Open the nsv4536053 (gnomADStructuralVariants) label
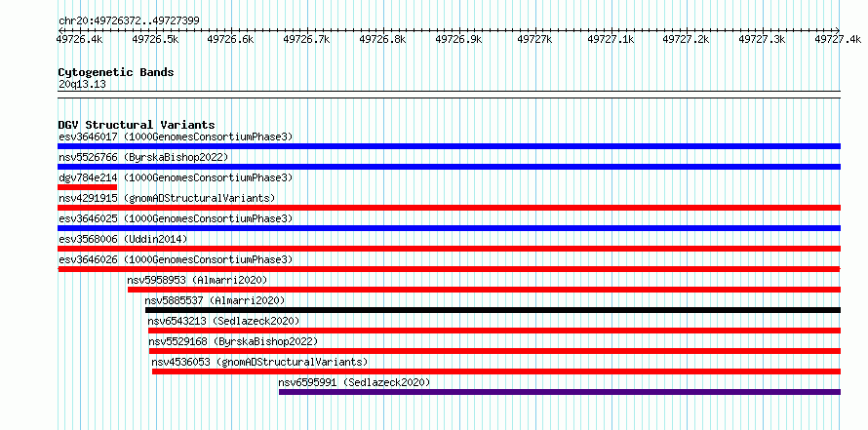Screen dimensions: 868x430 259,362
